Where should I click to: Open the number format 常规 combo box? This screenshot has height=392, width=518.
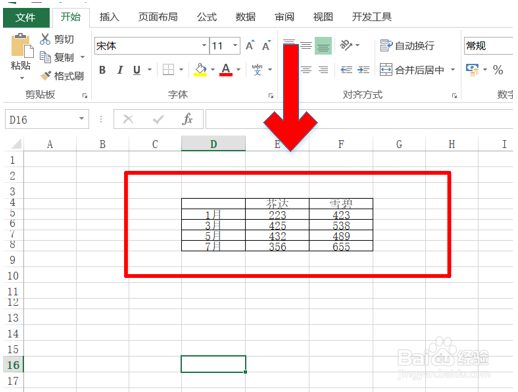(489, 46)
